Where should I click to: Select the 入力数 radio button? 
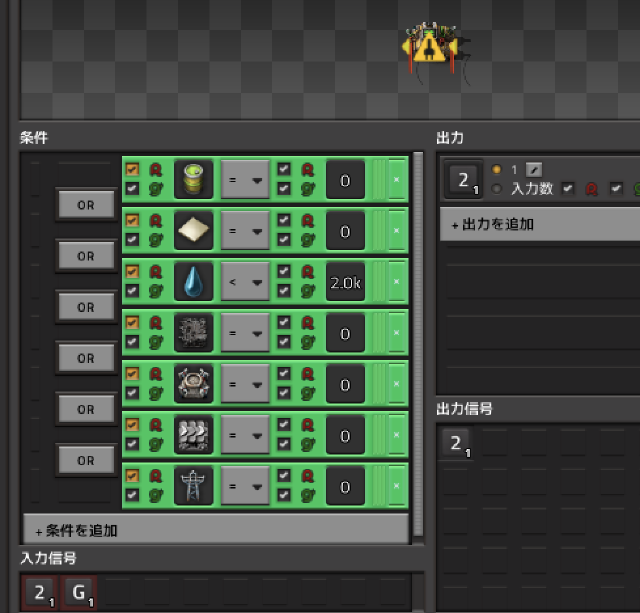[x=497, y=188]
